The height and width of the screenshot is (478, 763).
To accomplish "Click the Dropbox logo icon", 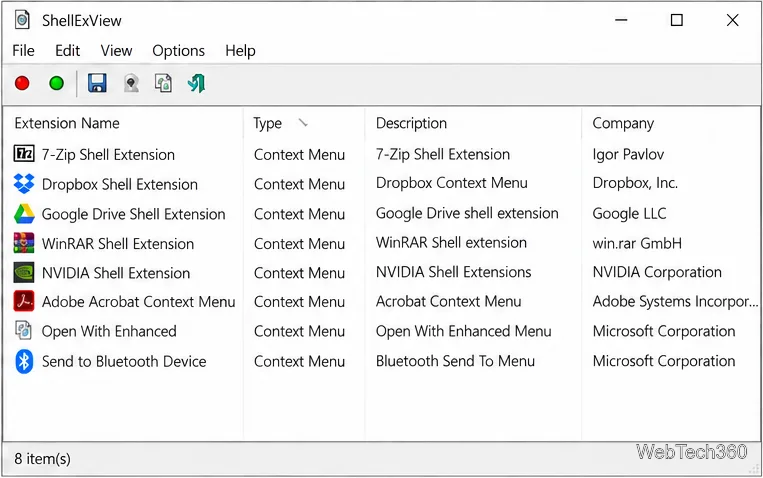I will pos(24,184).
